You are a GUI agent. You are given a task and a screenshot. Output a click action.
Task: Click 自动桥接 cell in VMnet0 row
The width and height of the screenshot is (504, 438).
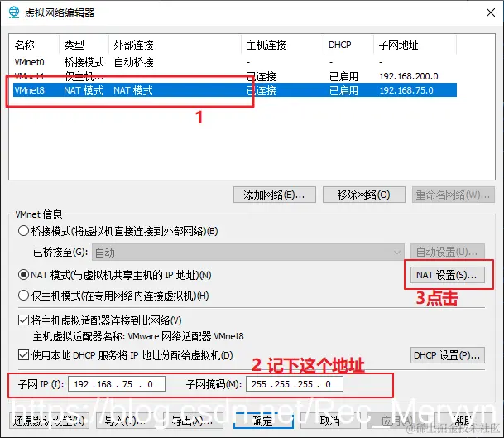(x=134, y=62)
